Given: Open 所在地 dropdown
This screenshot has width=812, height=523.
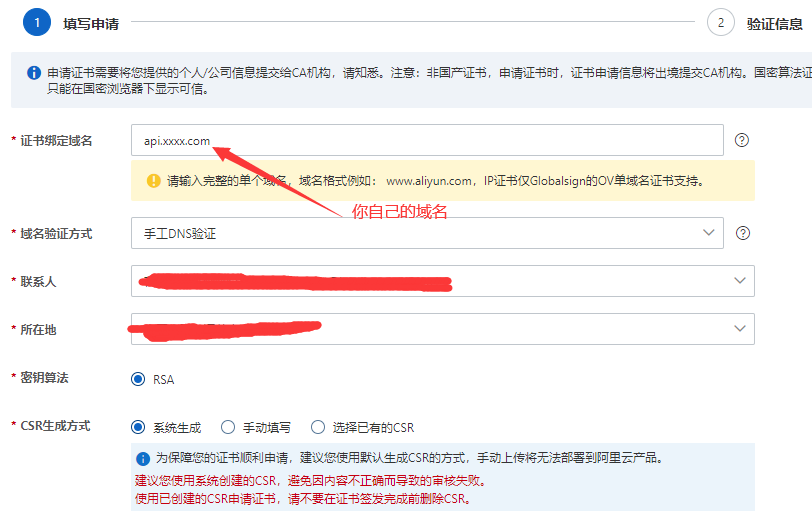Looking at the screenshot, I should tap(443, 329).
